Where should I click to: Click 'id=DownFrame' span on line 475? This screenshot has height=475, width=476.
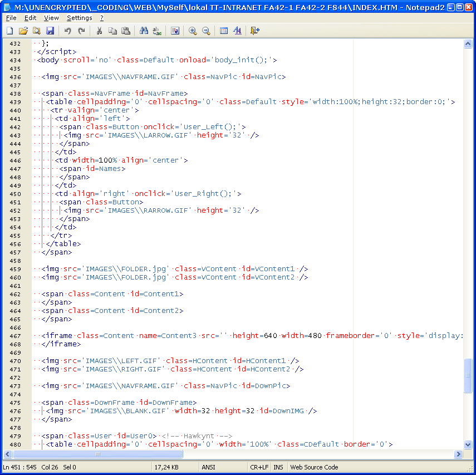click(165, 403)
